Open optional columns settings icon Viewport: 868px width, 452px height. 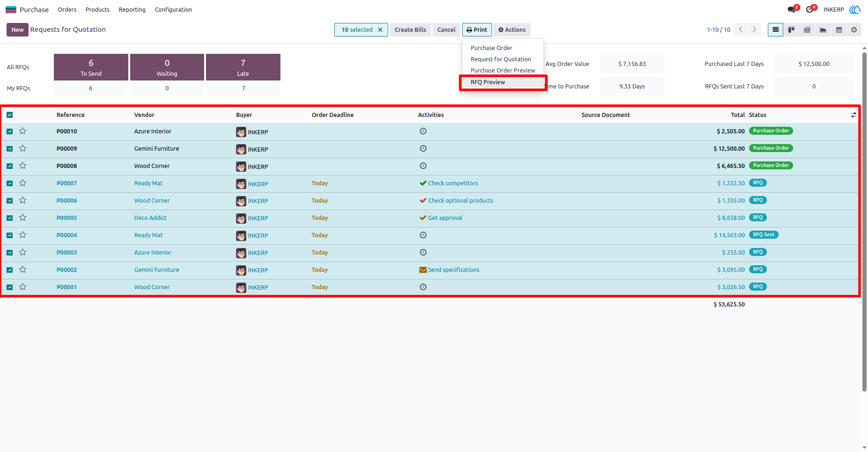tap(853, 115)
